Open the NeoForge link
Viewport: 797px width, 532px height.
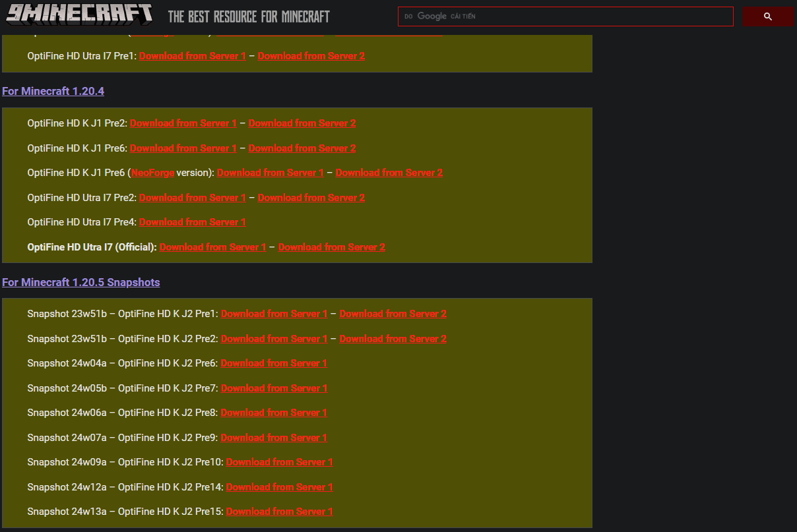click(153, 173)
